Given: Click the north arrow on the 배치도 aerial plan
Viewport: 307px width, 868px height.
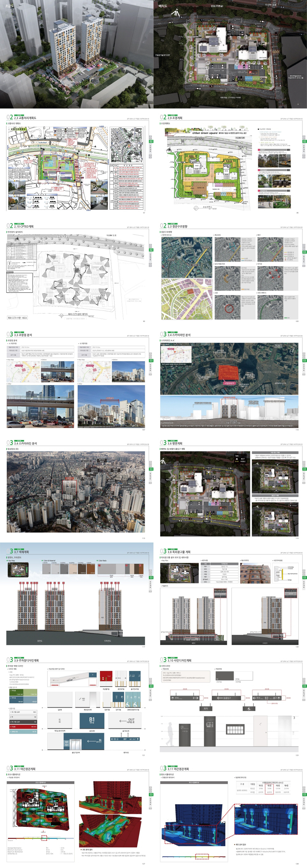Looking at the screenshot, I should (175, 13).
